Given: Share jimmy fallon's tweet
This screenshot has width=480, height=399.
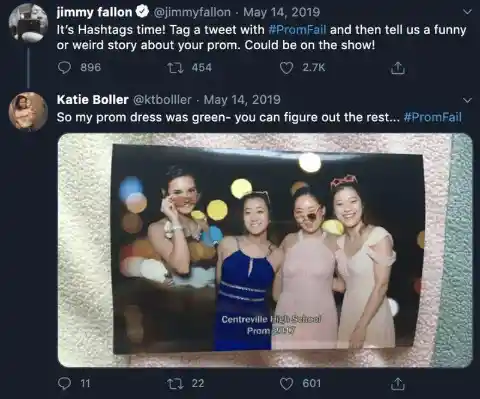Looking at the screenshot, I should [x=398, y=68].
